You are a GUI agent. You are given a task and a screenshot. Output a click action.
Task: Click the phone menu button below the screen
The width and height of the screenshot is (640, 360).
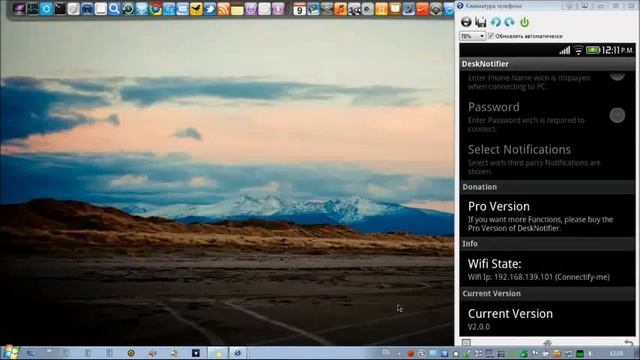tap(466, 343)
